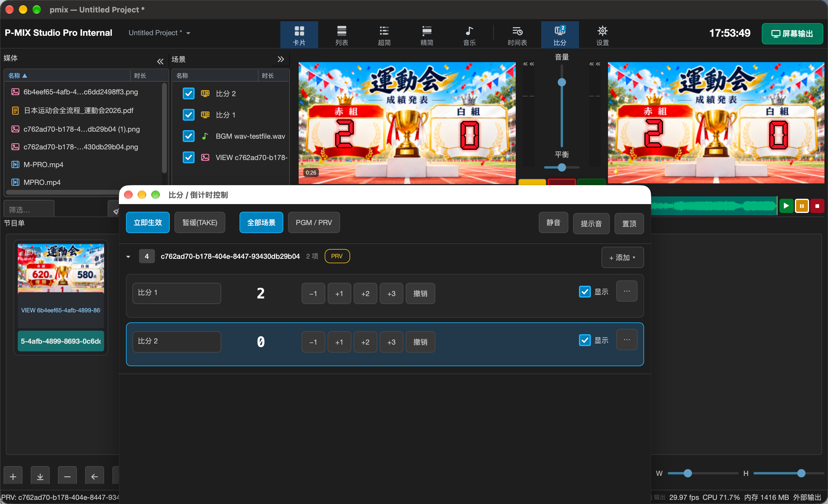This screenshot has width=828, height=504.
Task: Click the 静音 mute button
Action: (553, 222)
